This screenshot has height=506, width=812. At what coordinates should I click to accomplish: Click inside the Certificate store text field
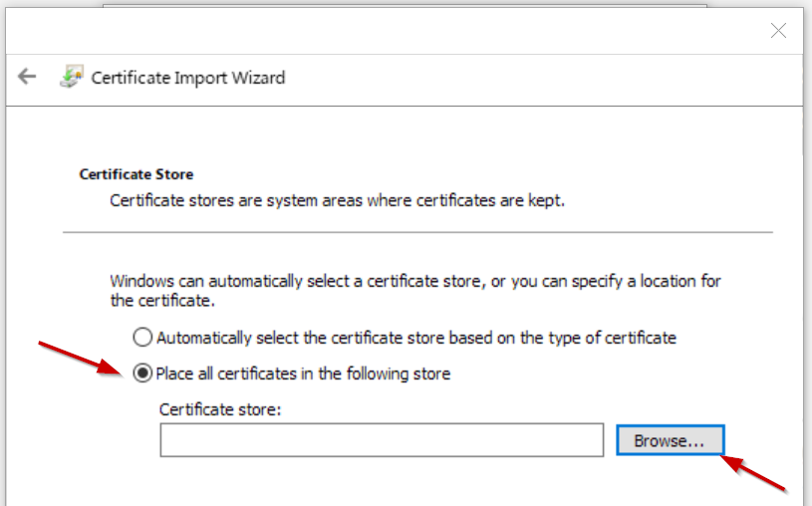382,440
